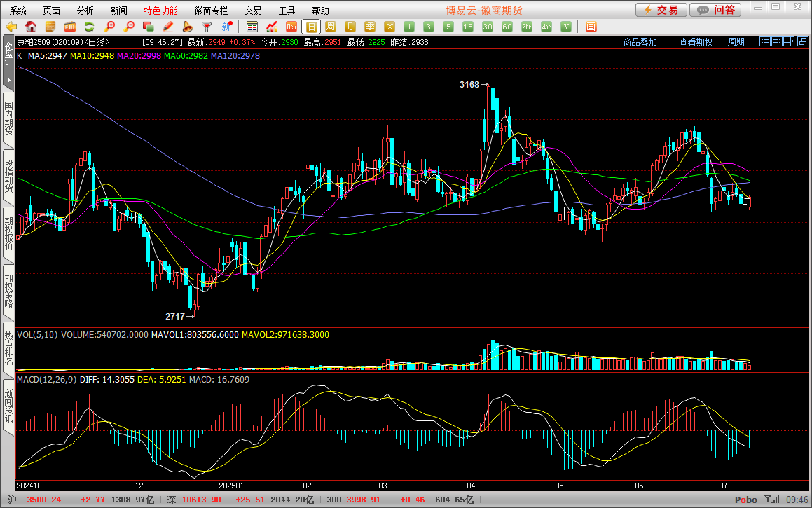Viewport: 812px width, 508px height.
Task: Select the 国内期货 side tab
Action: click(8, 118)
